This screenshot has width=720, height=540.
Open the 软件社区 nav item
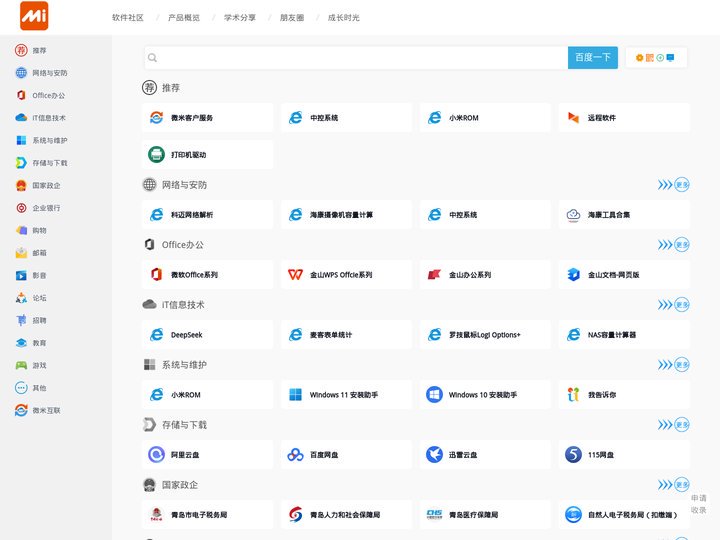tap(128, 17)
